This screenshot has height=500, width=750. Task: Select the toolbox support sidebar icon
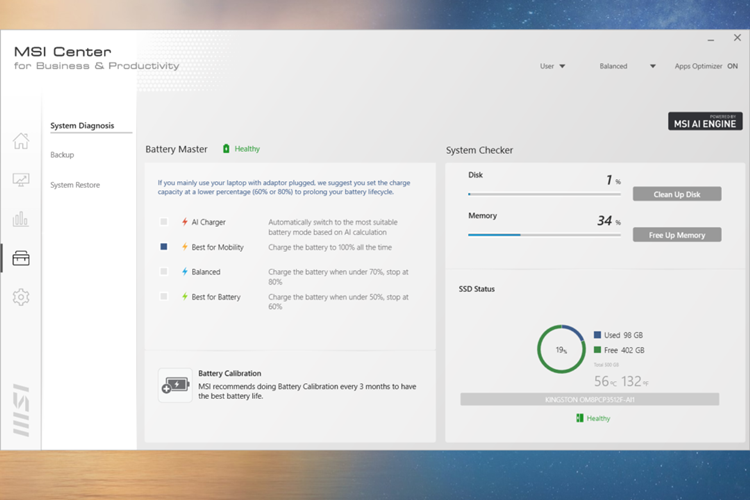21,258
